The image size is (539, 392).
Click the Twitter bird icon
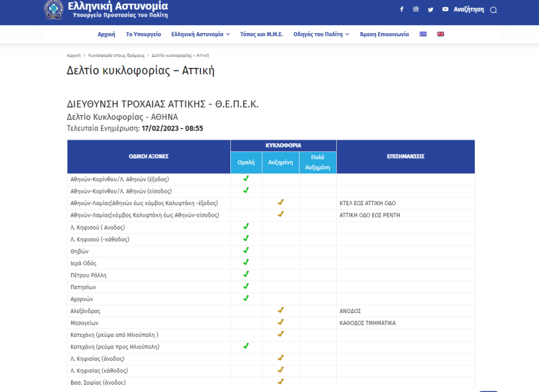(x=431, y=9)
